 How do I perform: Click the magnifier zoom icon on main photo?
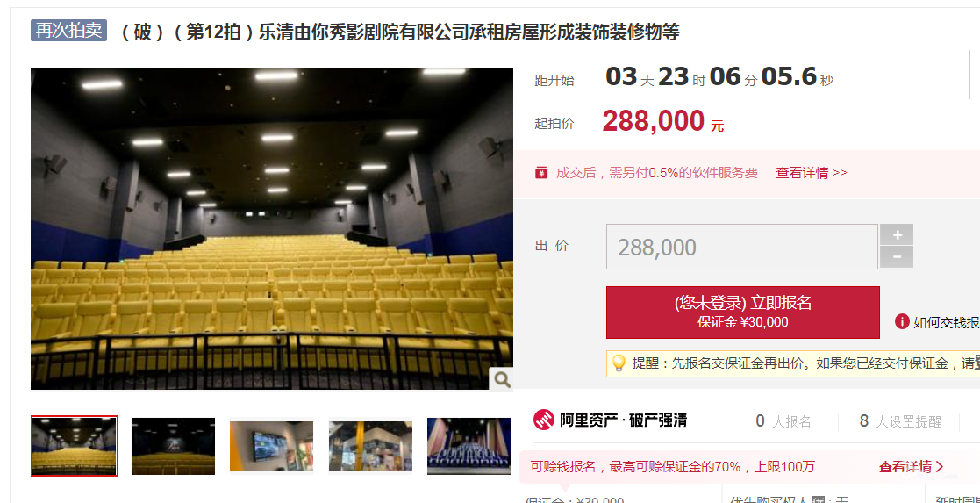pyautogui.click(x=501, y=379)
